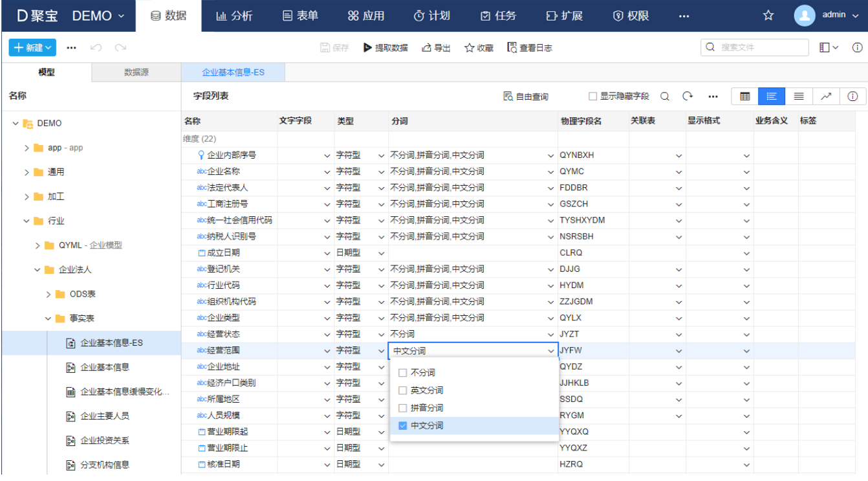
Task: Click the refresh icon in field list toolbar
Action: (688, 96)
